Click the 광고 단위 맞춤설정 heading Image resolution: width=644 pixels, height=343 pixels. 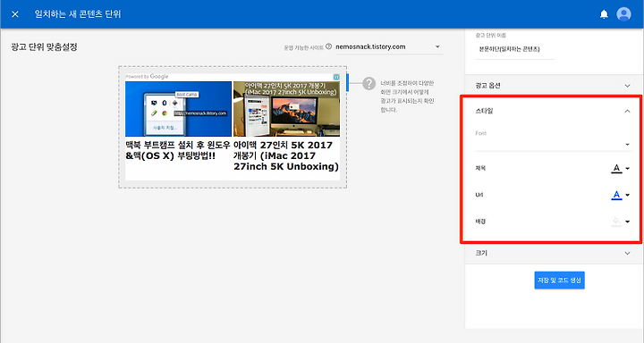tap(45, 47)
